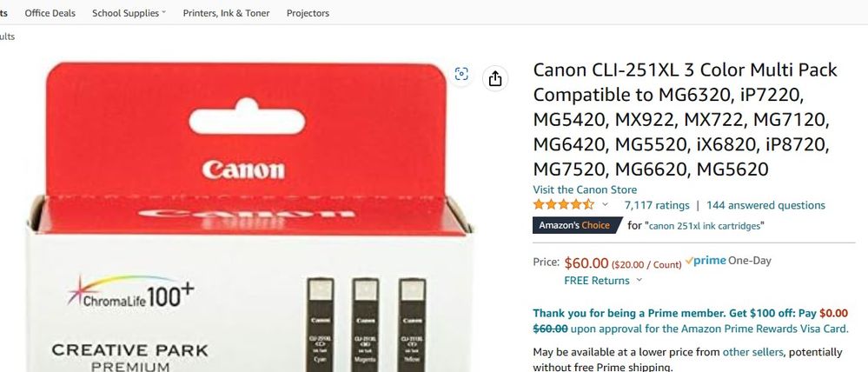Open the Office Deals menu item
This screenshot has width=868, height=372.
50,13
